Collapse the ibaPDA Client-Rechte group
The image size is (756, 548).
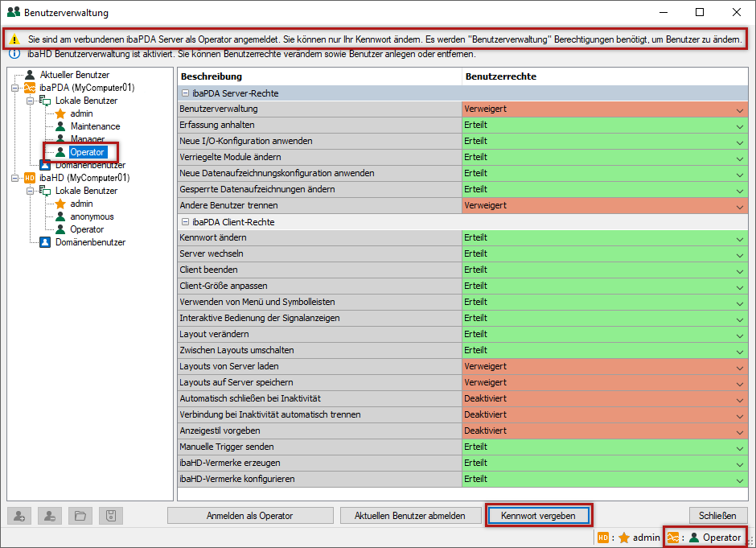[x=186, y=222]
